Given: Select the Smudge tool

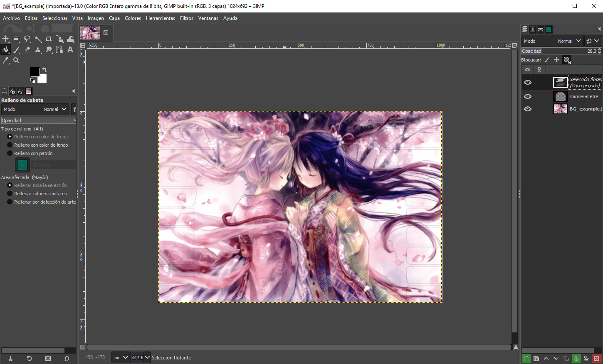Looking at the screenshot, I should (49, 50).
